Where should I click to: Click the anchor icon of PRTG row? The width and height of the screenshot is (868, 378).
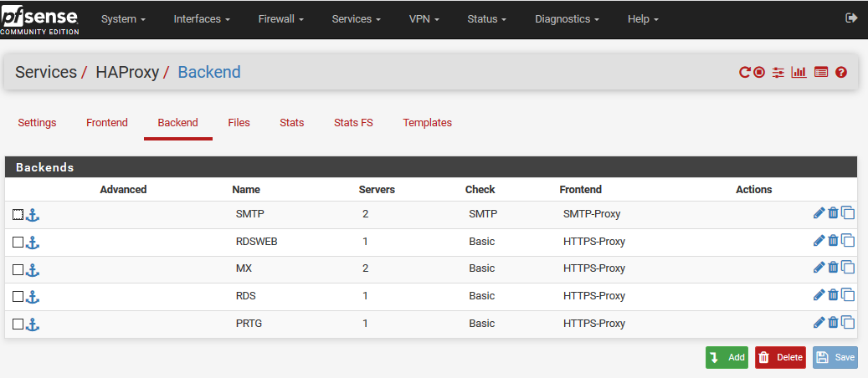[33, 324]
